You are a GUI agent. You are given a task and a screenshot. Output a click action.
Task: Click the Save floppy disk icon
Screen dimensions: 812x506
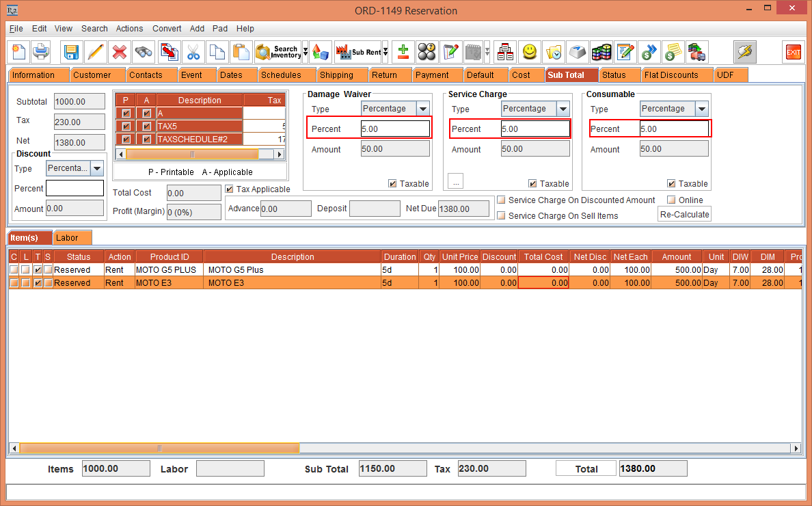pyautogui.click(x=71, y=52)
